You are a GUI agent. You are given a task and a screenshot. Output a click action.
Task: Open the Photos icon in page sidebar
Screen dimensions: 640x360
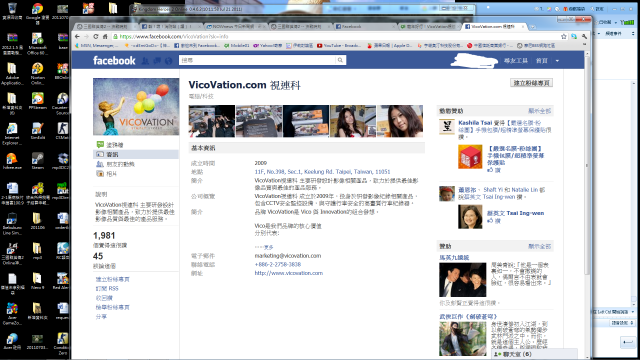100,174
